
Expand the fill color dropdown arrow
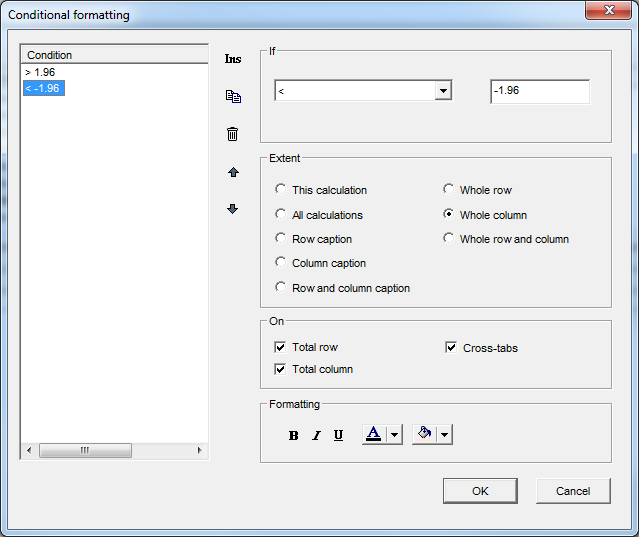tap(444, 434)
